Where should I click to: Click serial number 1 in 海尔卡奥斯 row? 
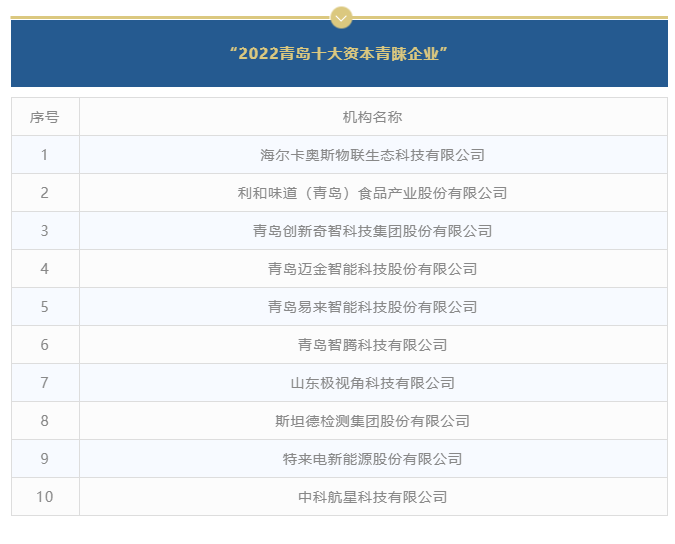pyautogui.click(x=44, y=155)
